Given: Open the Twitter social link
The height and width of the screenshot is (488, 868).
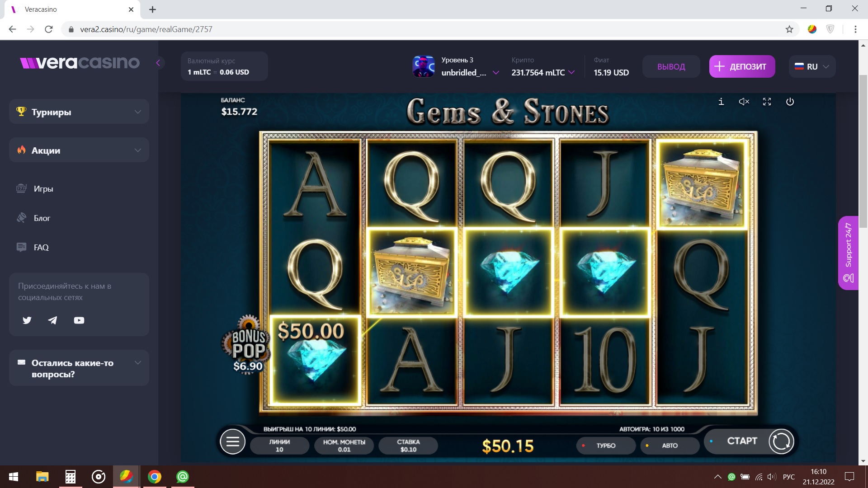Looking at the screenshot, I should tap(27, 320).
